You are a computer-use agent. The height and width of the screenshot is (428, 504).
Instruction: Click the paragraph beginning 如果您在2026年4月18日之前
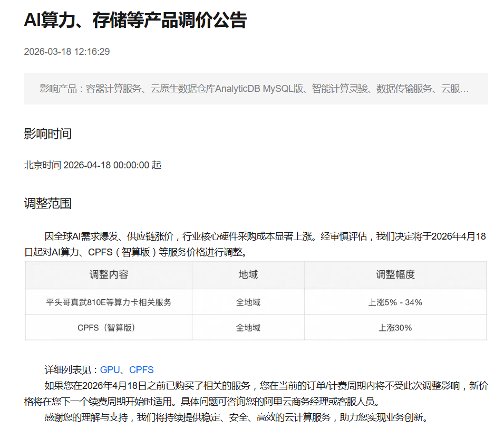(x=255, y=393)
